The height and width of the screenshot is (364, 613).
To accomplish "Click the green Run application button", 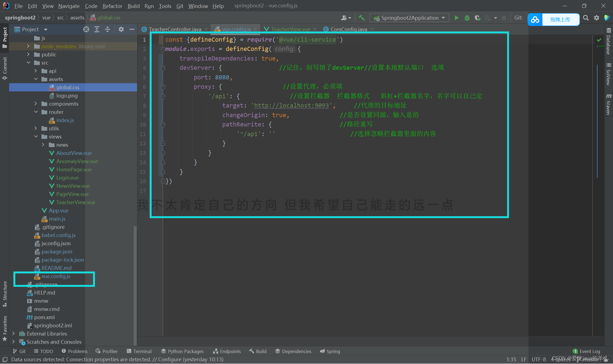I will click(456, 18).
